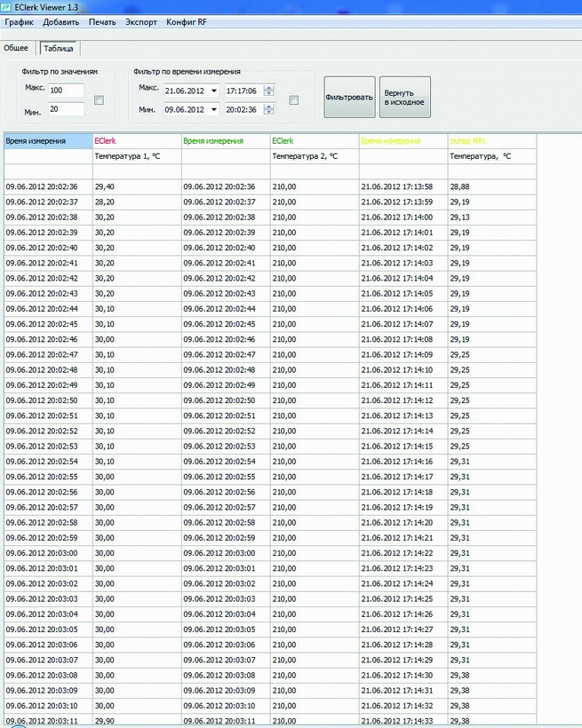Click the pink EClerk column header
The height and width of the screenshot is (728, 582).
pos(137,141)
